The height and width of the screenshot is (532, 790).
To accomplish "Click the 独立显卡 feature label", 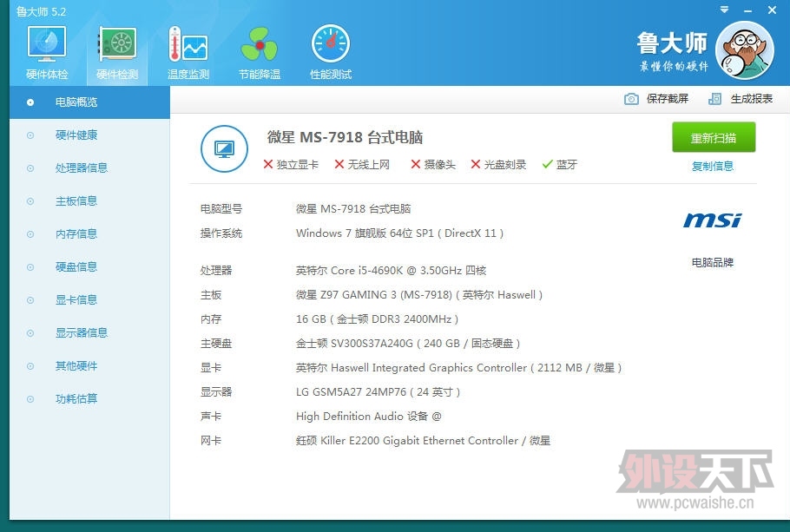I will tap(297, 164).
